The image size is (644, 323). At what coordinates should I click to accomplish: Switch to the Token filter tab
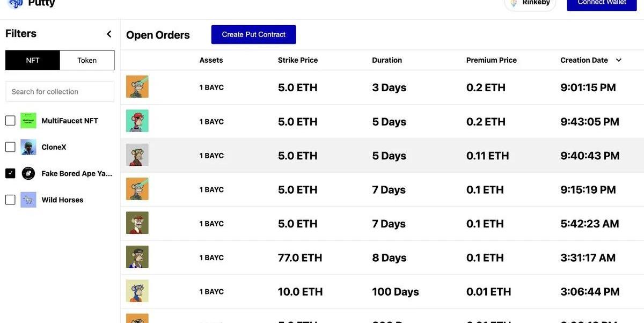87,60
